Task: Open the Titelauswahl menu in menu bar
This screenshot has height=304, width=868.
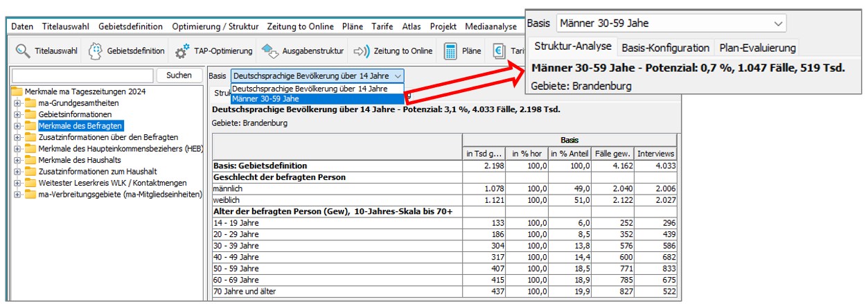Action: (x=66, y=26)
